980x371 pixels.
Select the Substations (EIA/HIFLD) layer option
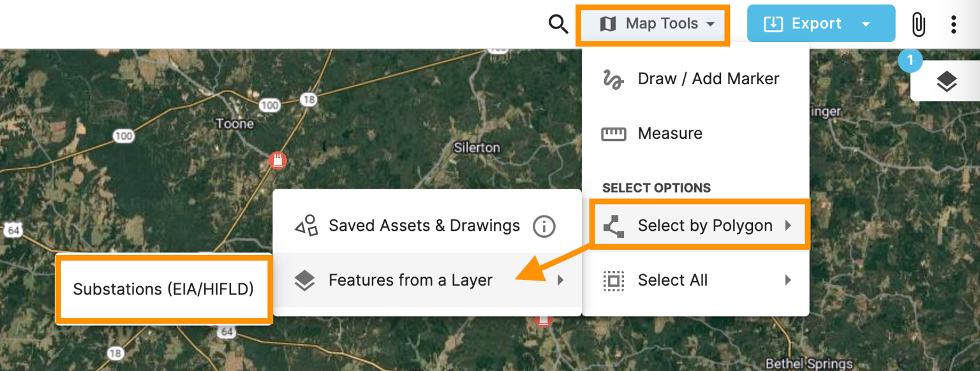click(x=163, y=289)
